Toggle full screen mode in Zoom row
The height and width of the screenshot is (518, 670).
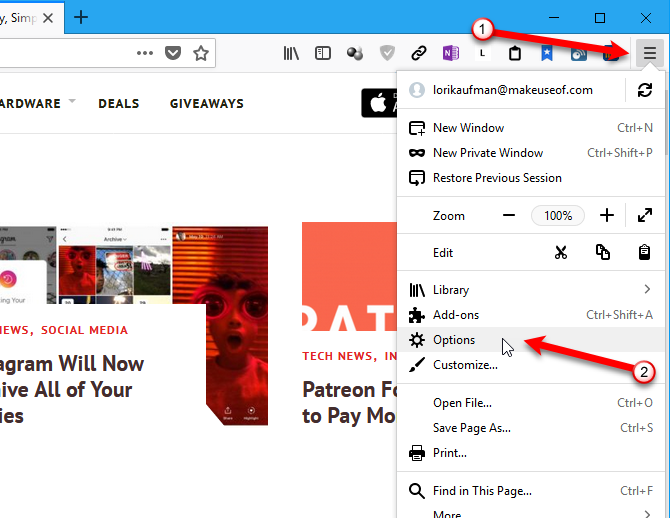coord(645,215)
